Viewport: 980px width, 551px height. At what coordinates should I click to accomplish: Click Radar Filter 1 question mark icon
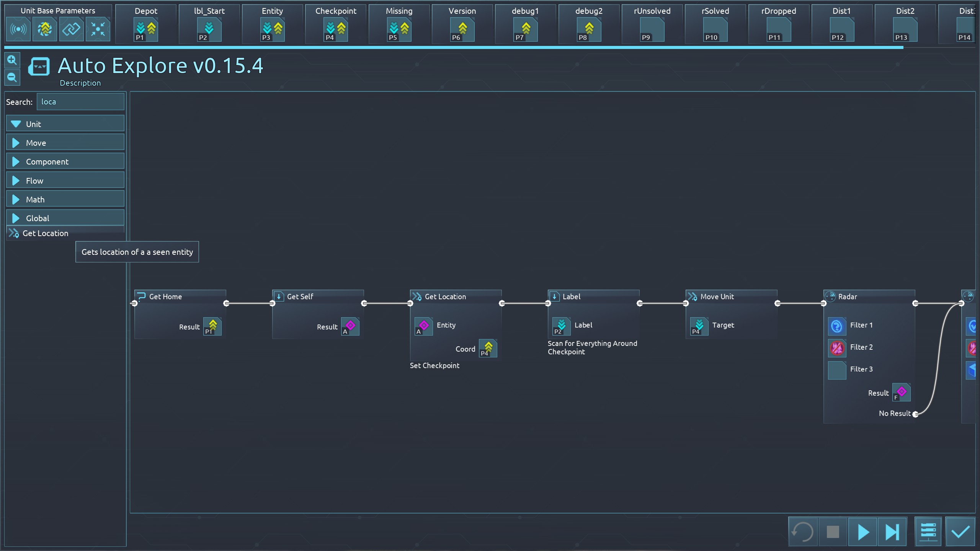[837, 326]
